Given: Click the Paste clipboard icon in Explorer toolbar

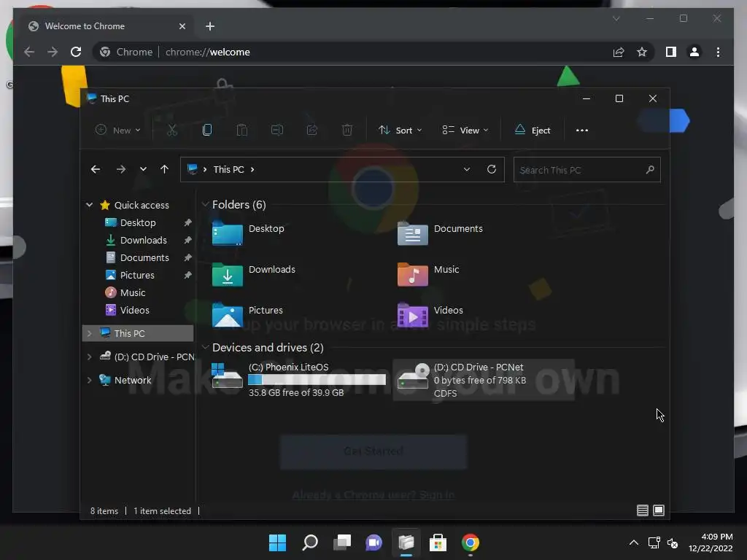Looking at the screenshot, I should pyautogui.click(x=242, y=130).
